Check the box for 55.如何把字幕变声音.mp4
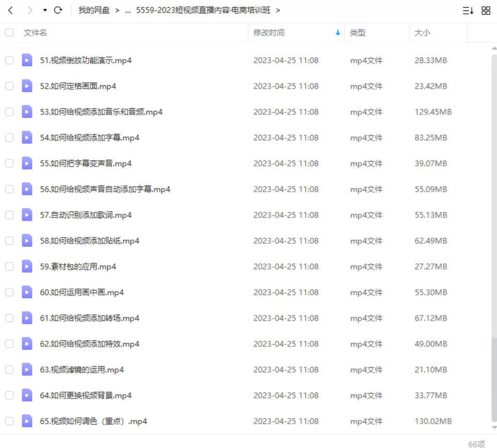This screenshot has width=497, height=448. (x=9, y=163)
